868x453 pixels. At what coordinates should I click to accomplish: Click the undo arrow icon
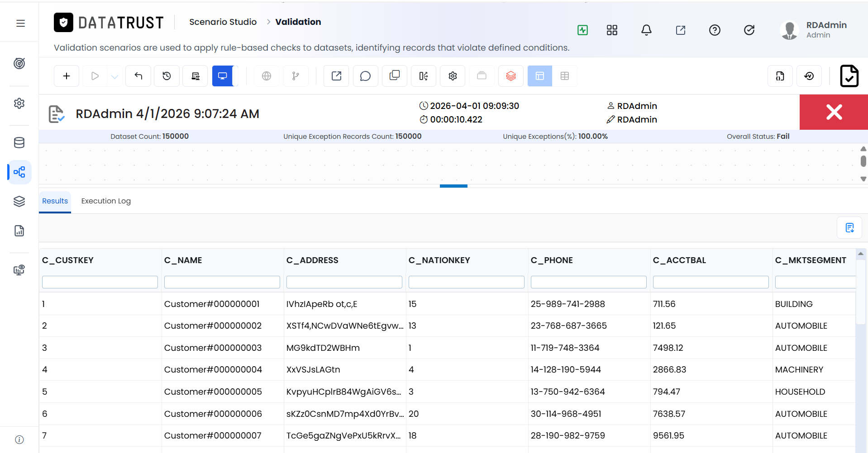(x=138, y=76)
